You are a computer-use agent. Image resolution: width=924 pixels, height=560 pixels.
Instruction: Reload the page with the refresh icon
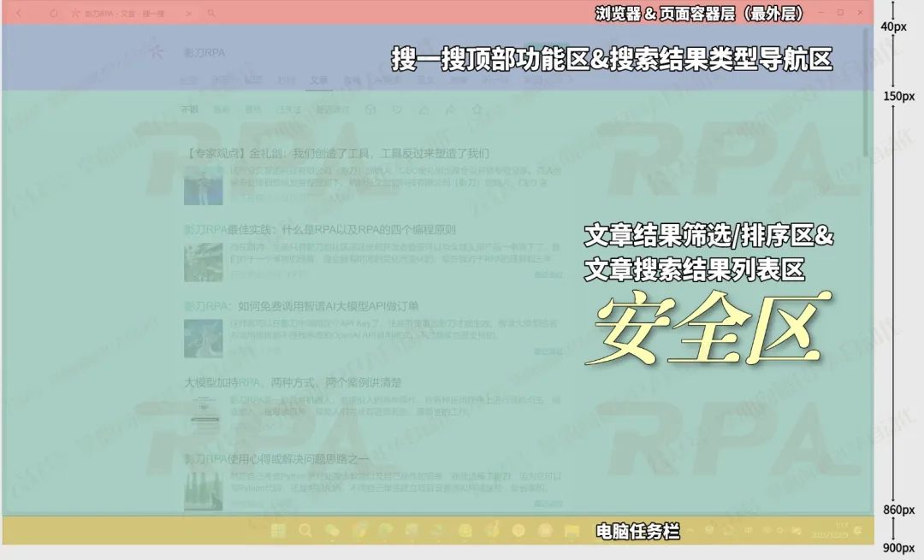coord(54,13)
